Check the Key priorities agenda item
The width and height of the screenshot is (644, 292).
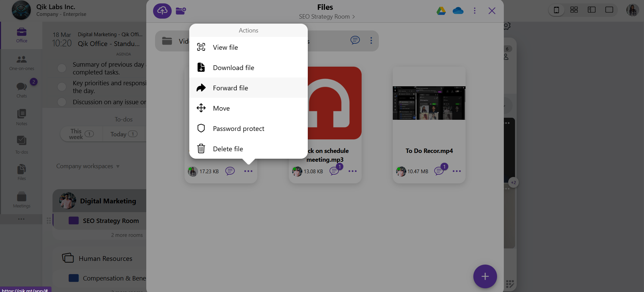tap(62, 87)
